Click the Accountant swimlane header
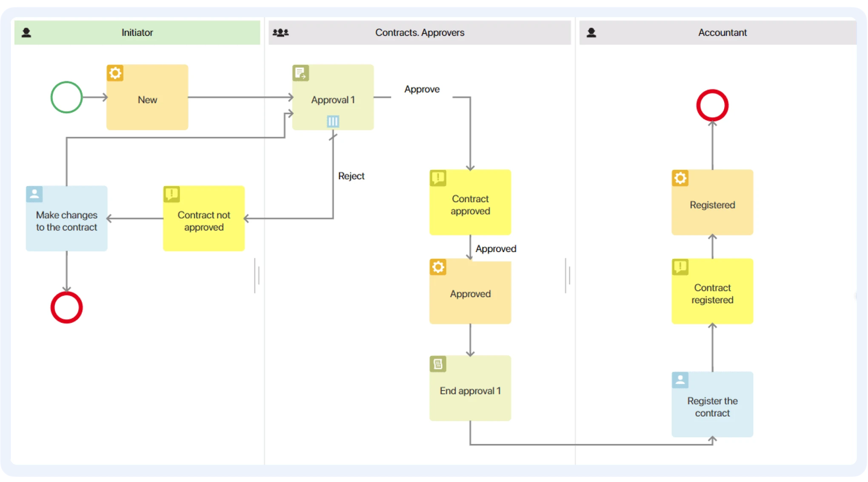The width and height of the screenshot is (868, 482). click(722, 32)
